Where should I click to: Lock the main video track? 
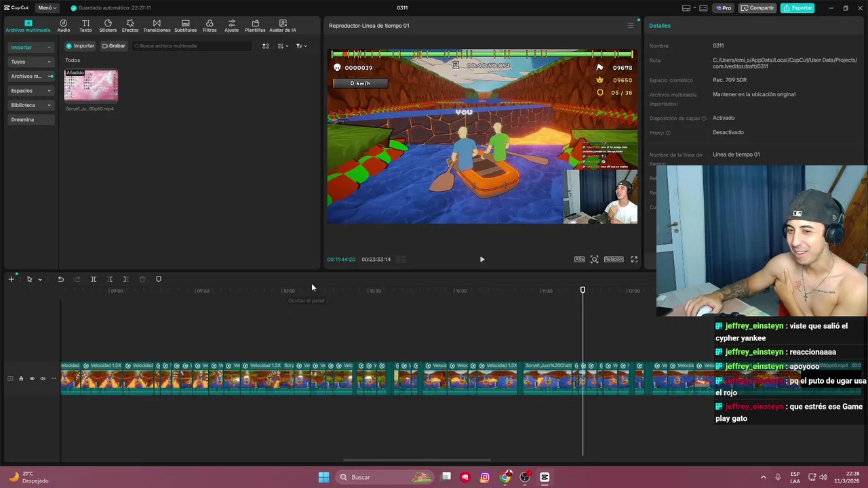point(21,379)
